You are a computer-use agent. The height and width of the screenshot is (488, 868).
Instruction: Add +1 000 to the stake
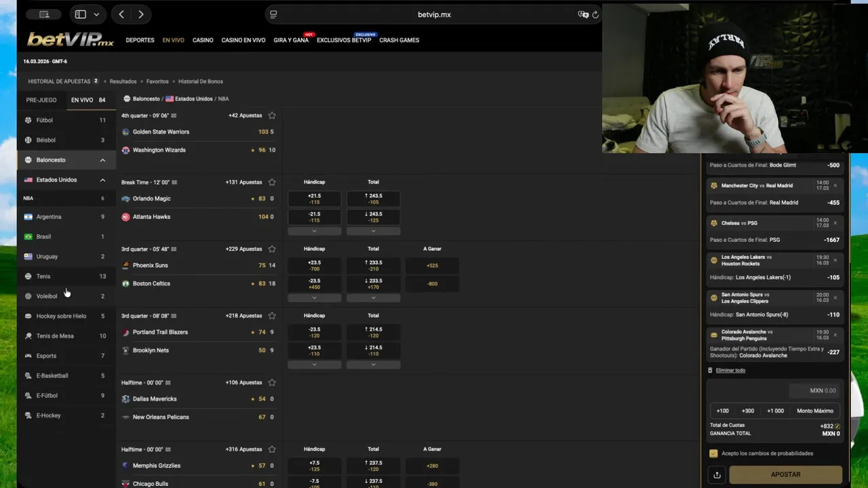click(x=775, y=411)
